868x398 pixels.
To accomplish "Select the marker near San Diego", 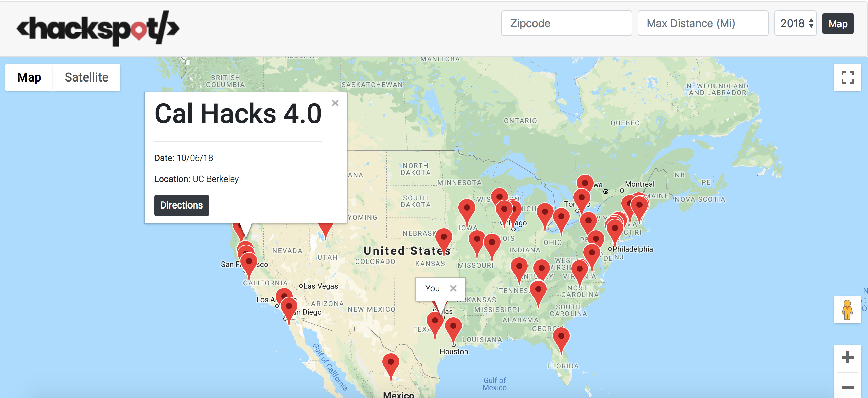I will (x=289, y=307).
